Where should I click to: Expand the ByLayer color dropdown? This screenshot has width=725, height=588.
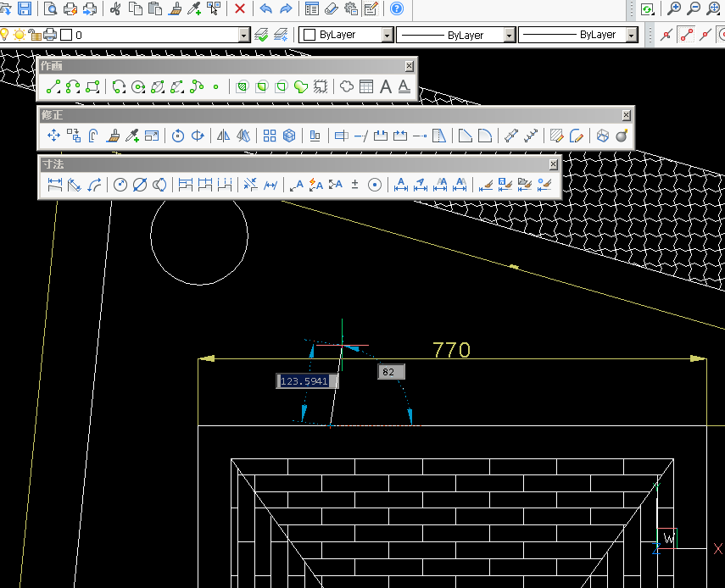[x=388, y=36]
